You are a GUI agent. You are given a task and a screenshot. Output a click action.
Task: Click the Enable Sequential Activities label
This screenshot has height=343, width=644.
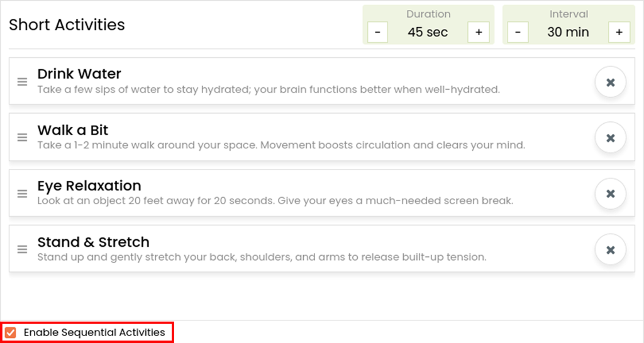94,332
